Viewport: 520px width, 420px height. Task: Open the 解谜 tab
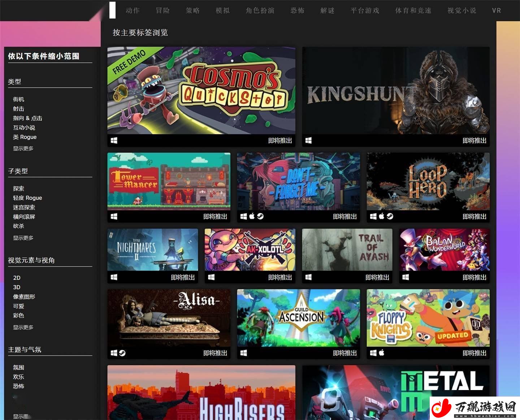(x=328, y=10)
